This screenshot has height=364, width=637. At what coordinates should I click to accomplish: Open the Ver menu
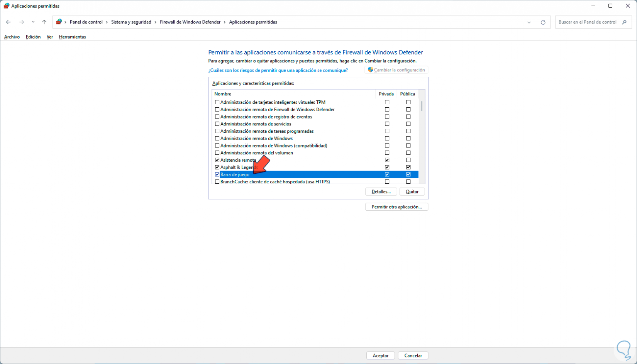(x=50, y=37)
